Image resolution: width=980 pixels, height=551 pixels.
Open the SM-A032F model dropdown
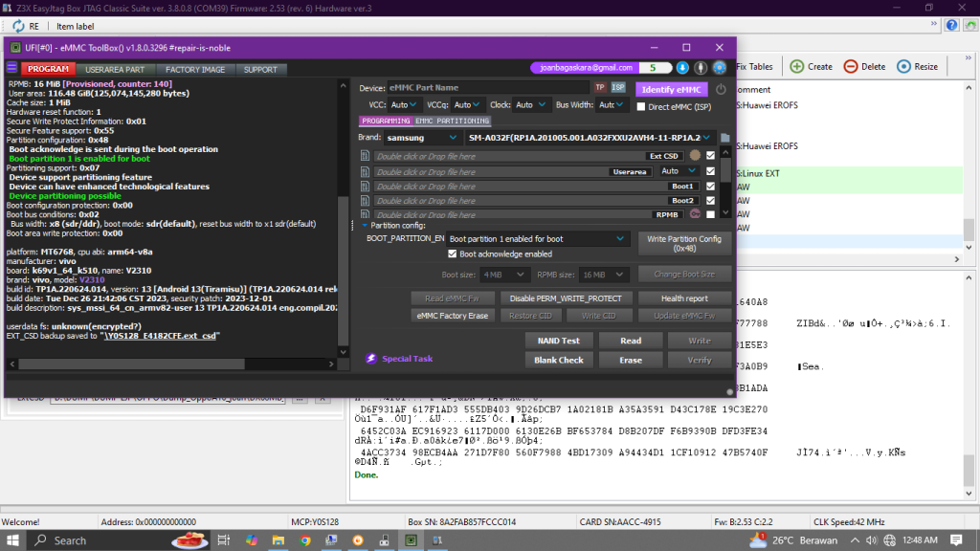590,138
